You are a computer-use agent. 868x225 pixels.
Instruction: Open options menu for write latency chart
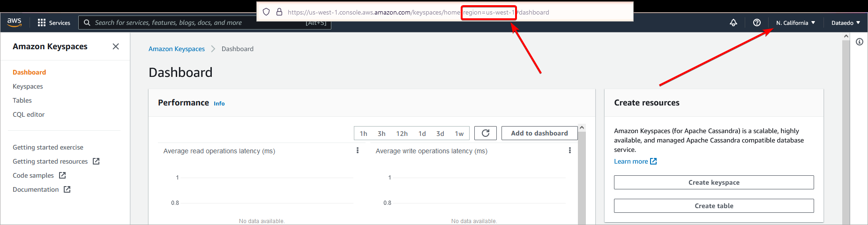[x=569, y=150]
